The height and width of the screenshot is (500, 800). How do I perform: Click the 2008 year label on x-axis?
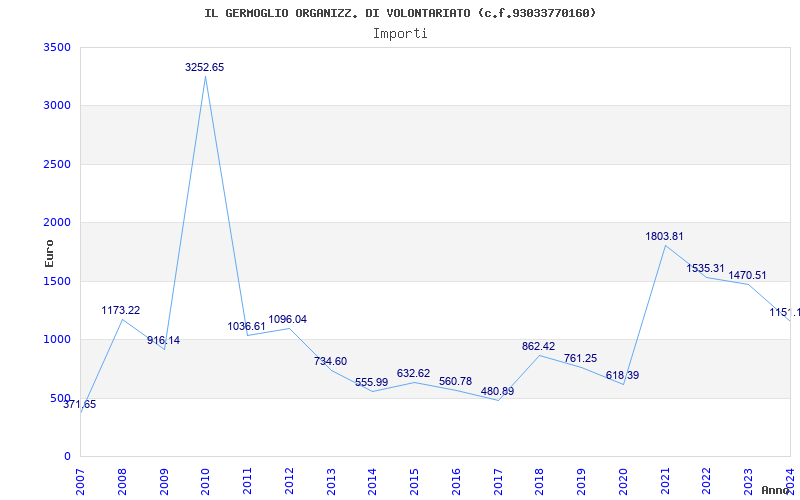(122, 482)
